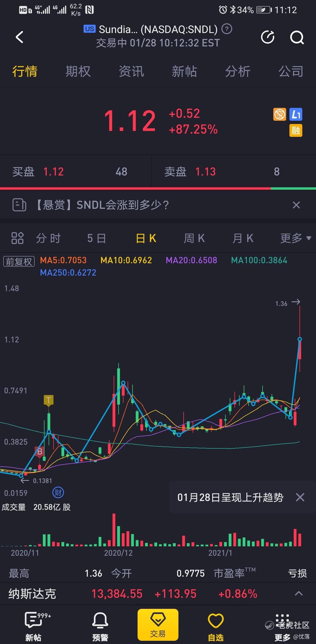Select 分时 intraday chart
Image resolution: width=316 pixels, height=644 pixels.
[48, 238]
